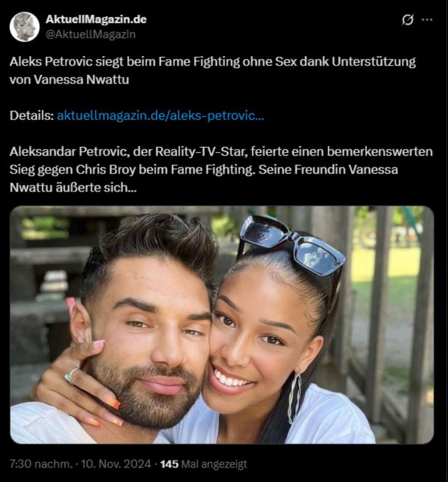Click the line starting 'Aleksandar Petrovic, der Reality-TV-Star'
The width and height of the screenshot is (448, 482).
click(x=221, y=151)
